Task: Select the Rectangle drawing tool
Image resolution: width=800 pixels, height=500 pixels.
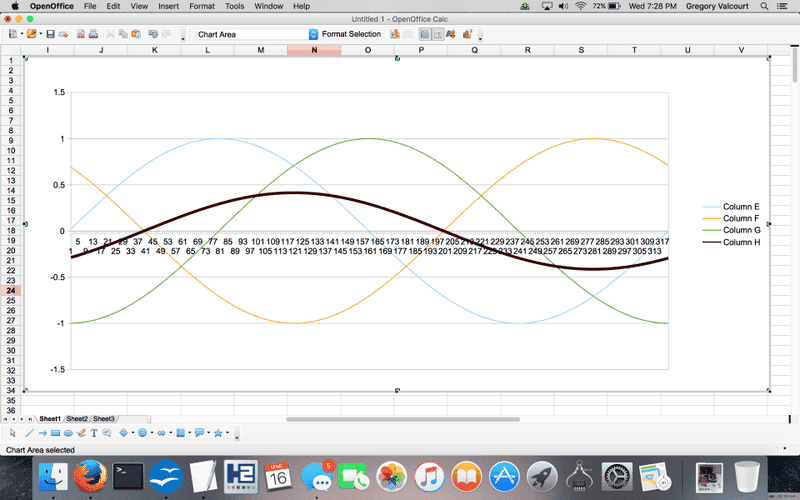Action: coord(55,433)
